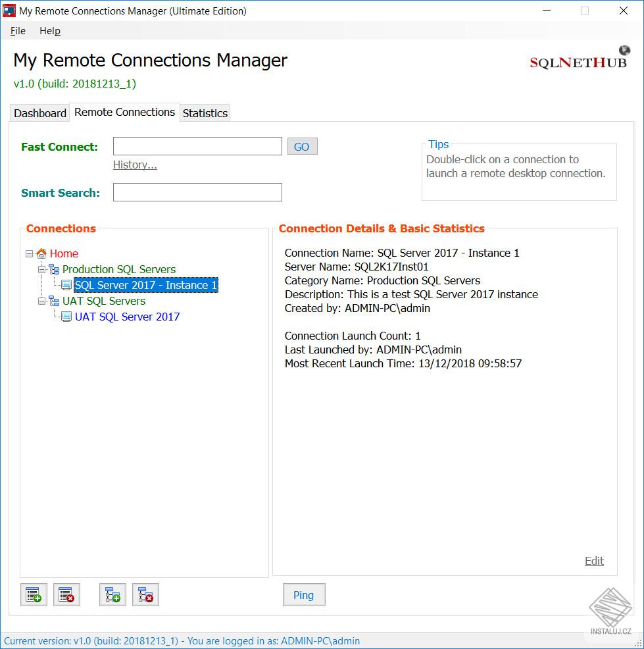Click the SQLNetHub logo

(x=580, y=59)
